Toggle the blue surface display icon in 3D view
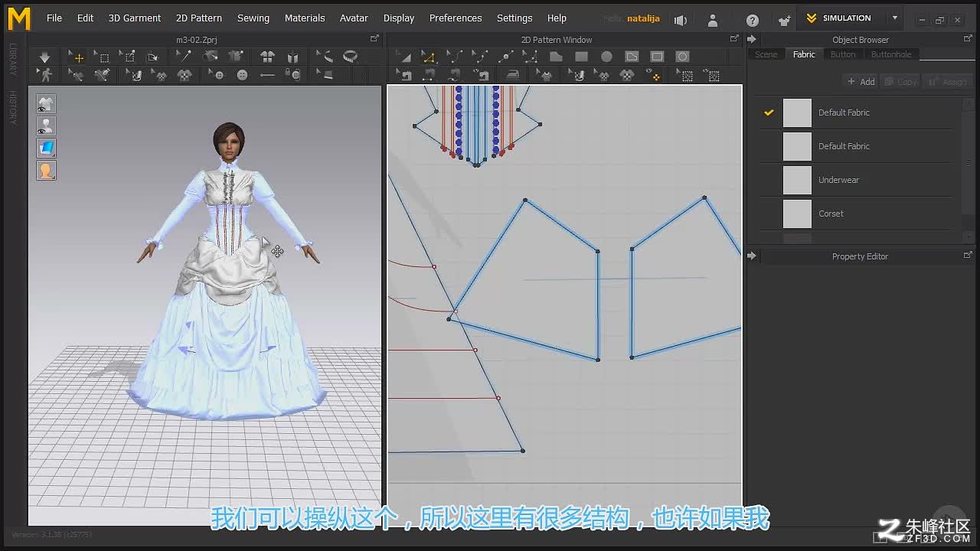Viewport: 980px width, 551px height. [x=46, y=148]
